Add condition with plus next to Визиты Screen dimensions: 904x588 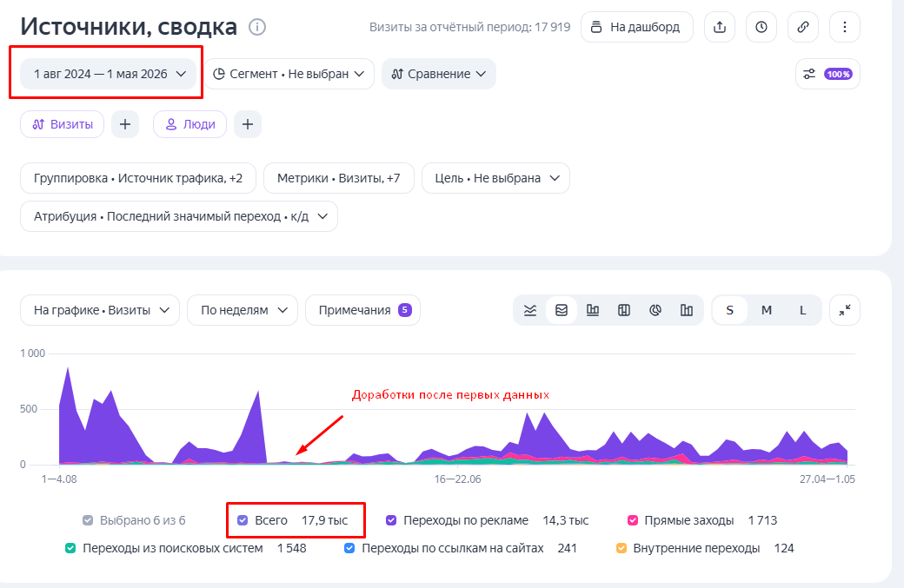point(125,124)
